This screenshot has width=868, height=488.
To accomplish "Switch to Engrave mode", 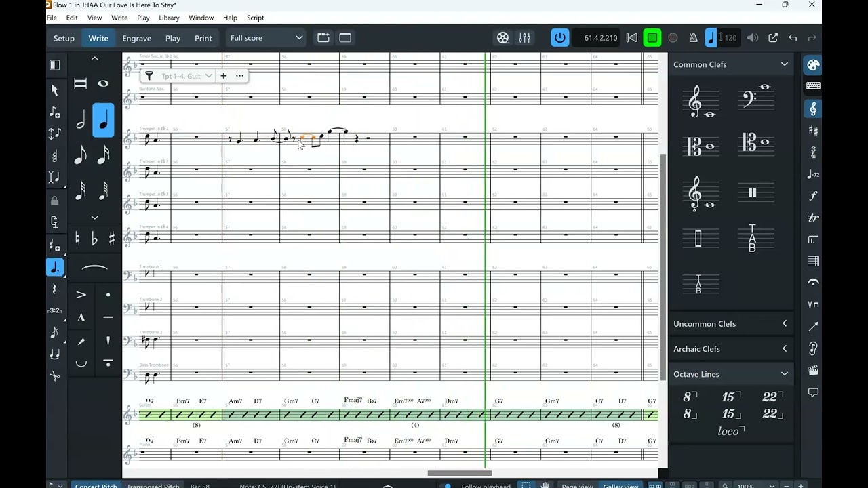I will pyautogui.click(x=136, y=39).
